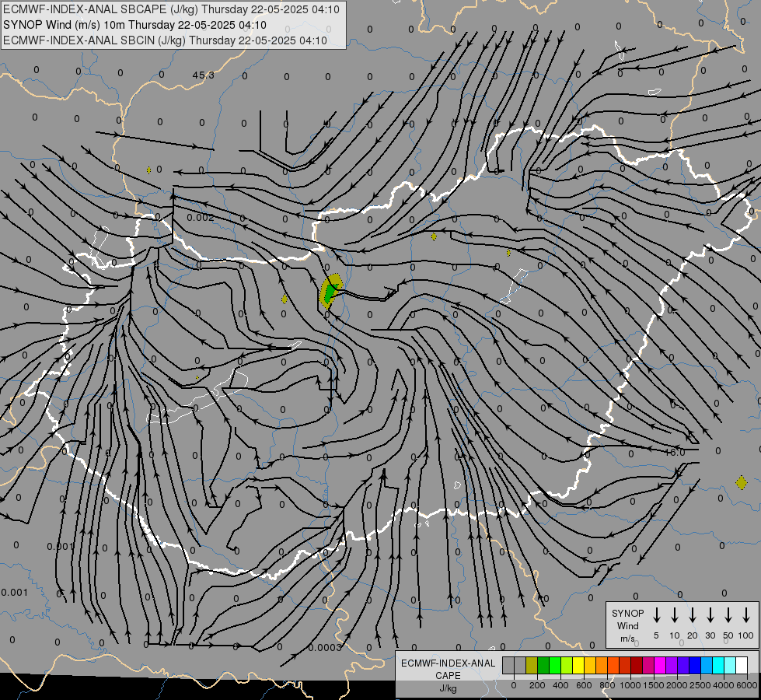Click the 200 label in the CAPE legend
Image resolution: width=761 pixels, height=700 pixels.
point(537,685)
